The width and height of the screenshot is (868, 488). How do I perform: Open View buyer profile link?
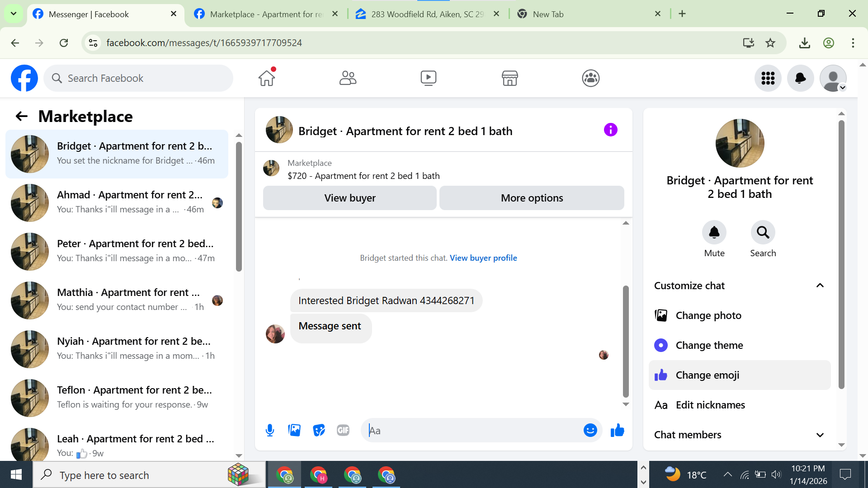tap(483, 258)
